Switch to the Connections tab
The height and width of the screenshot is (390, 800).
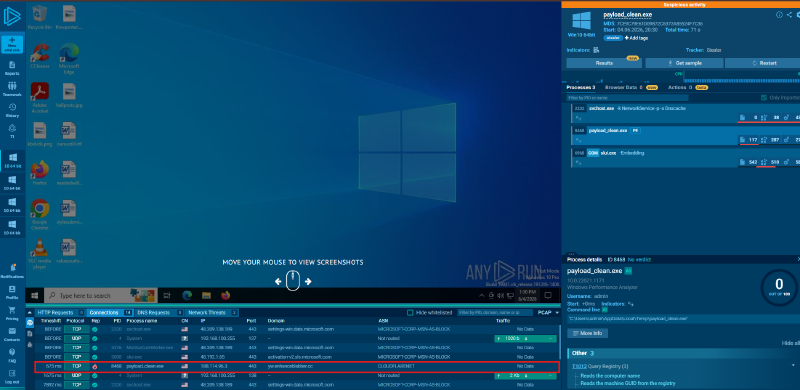click(111, 312)
